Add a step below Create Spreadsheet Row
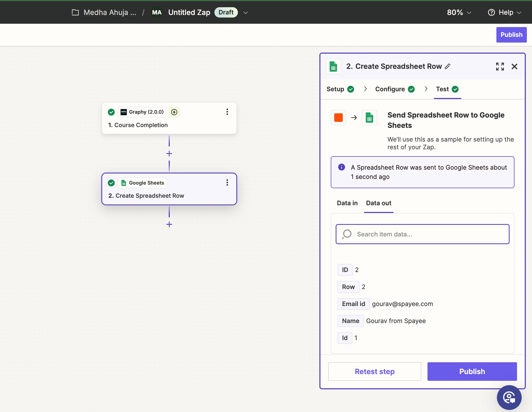This screenshot has height=412, width=532. (x=169, y=224)
